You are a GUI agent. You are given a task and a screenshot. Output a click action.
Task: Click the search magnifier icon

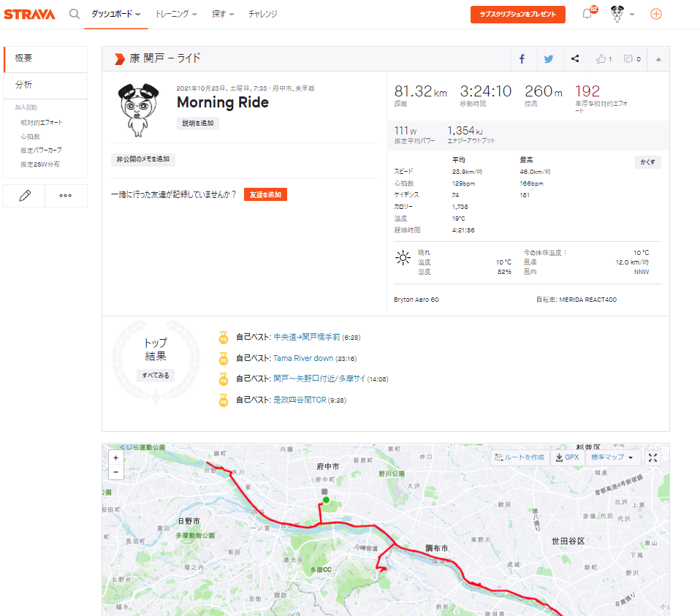(x=75, y=14)
